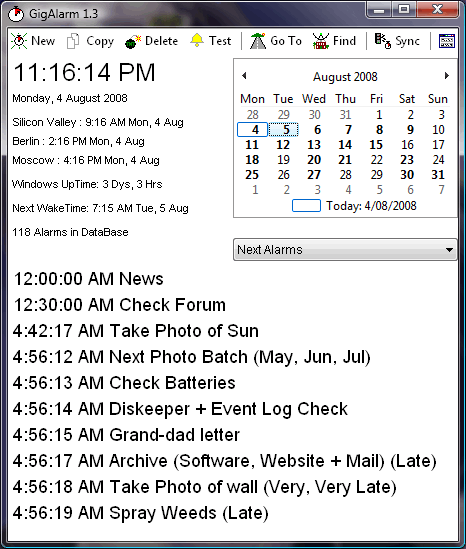Select the Check Forum alarm entry
466x549 pixels.
pos(120,305)
